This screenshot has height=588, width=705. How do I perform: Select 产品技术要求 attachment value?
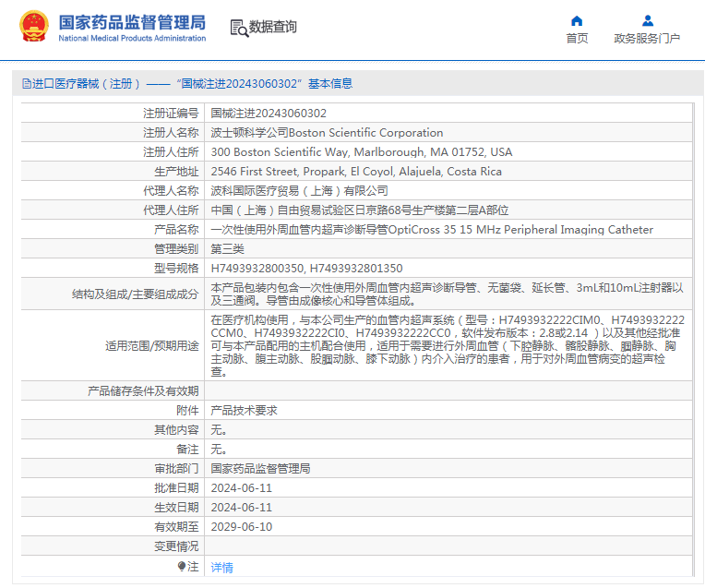(245, 410)
